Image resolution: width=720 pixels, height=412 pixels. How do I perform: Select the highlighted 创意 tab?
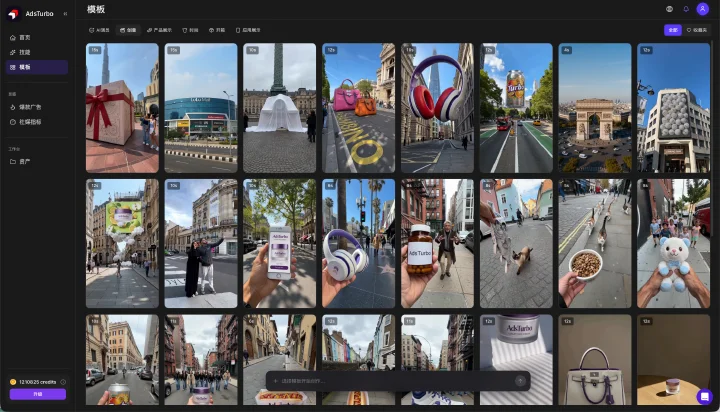(128, 30)
